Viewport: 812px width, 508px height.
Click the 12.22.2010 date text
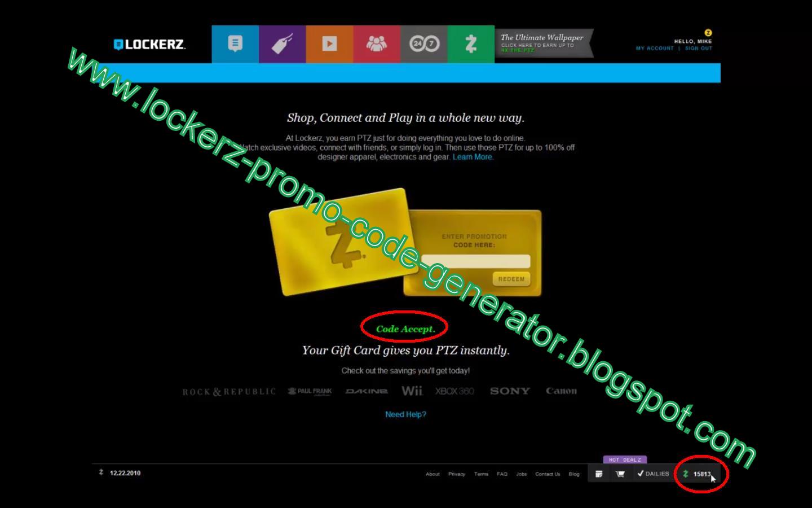(125, 473)
